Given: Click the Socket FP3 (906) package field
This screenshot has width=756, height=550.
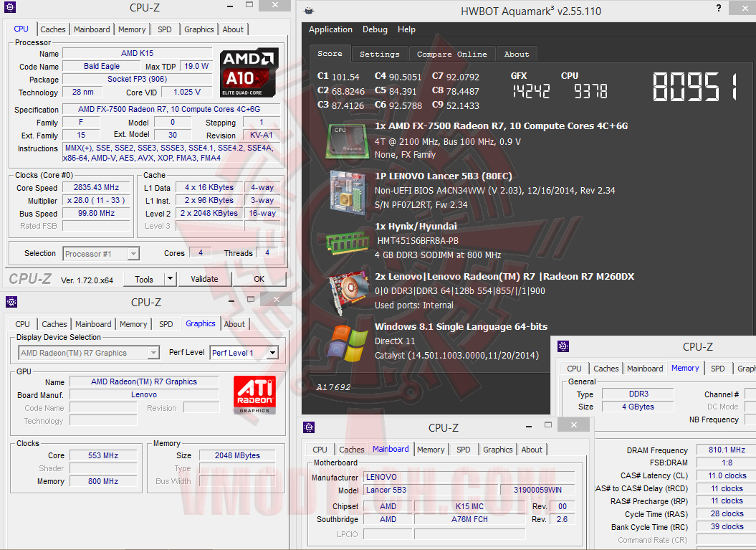Looking at the screenshot, I should [x=138, y=79].
